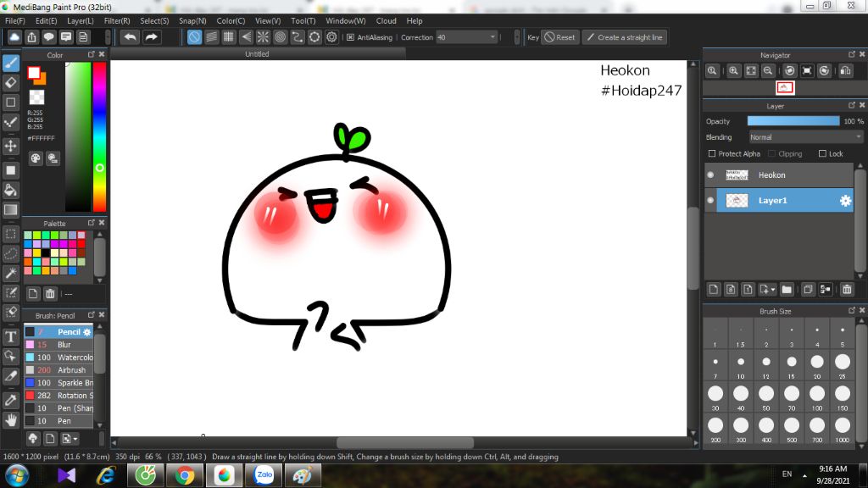
Task: Toggle AntiAliasing checkbox
Action: (x=350, y=37)
